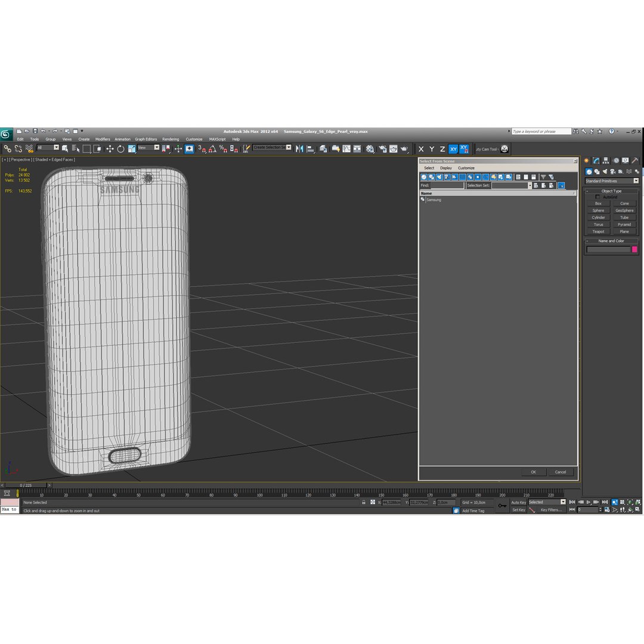The height and width of the screenshot is (644, 644).
Task: Click the Go to End button
Action: pos(605,502)
